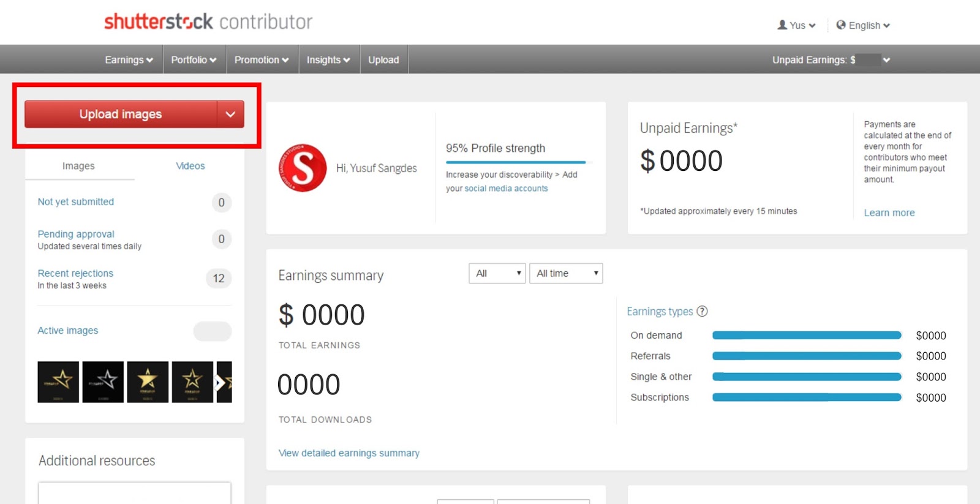Switch to the Images tab
Image resolution: width=980 pixels, height=504 pixels.
(78, 166)
